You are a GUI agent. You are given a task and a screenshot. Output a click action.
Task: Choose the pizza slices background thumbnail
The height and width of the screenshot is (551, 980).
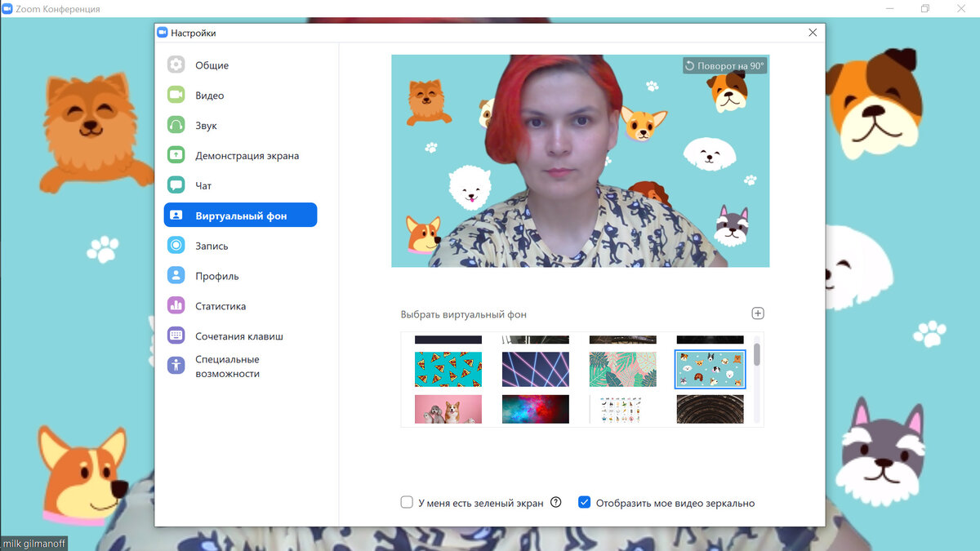(448, 369)
